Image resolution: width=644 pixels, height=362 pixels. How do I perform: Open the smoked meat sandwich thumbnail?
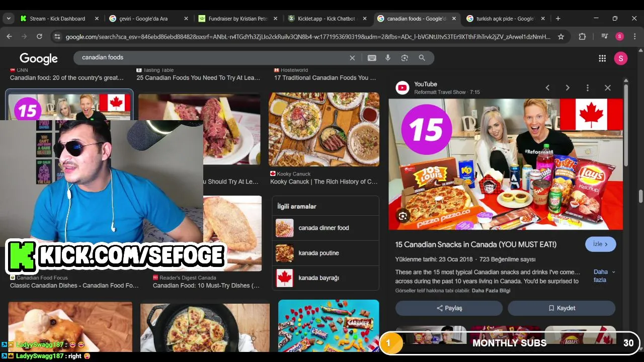pyautogui.click(x=231, y=129)
